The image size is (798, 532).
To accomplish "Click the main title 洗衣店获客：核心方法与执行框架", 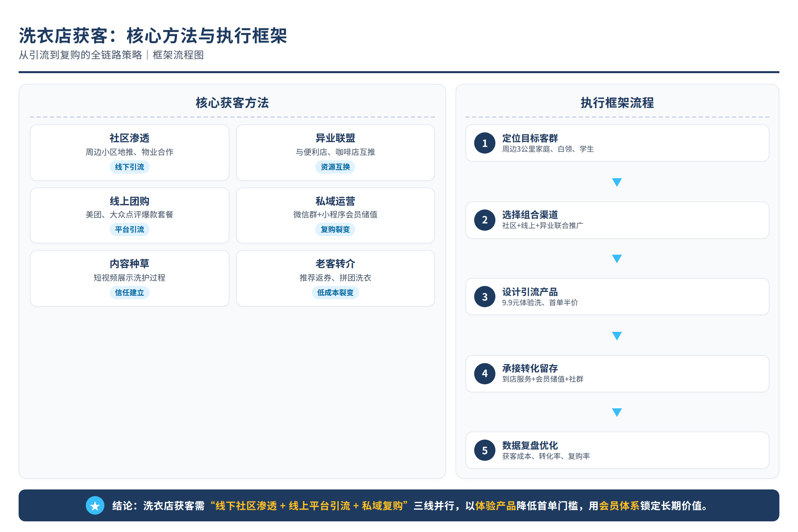I will [153, 36].
